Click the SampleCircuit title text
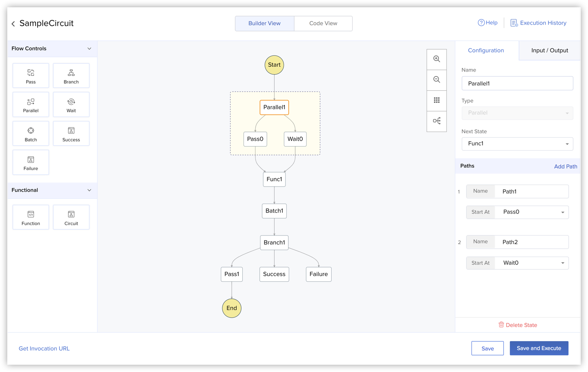The width and height of the screenshot is (588, 372). click(x=47, y=23)
